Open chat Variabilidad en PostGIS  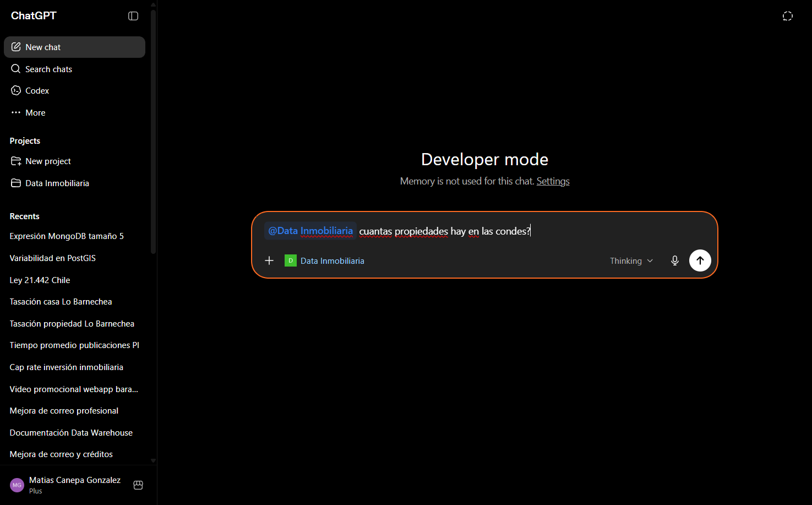[74, 258]
